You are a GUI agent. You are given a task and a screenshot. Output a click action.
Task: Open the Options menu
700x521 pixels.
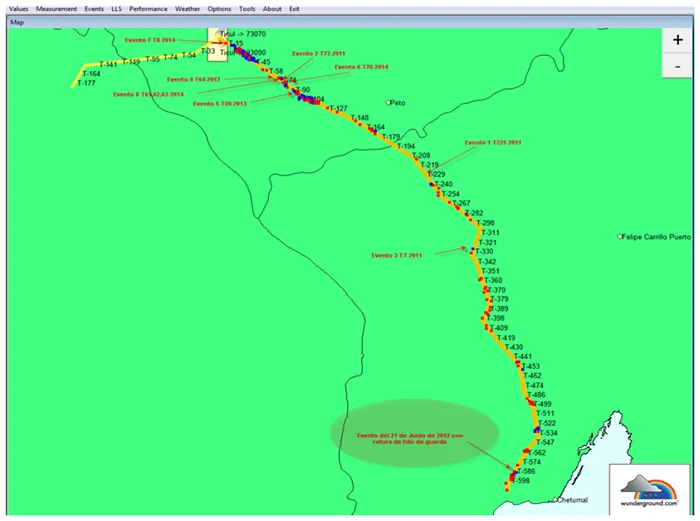coord(219,8)
